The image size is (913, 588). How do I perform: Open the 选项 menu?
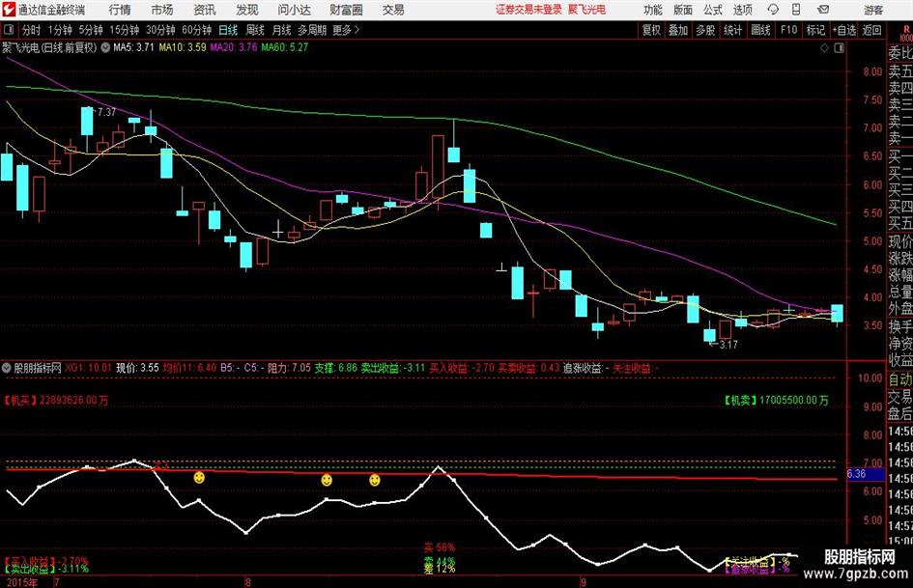743,10
